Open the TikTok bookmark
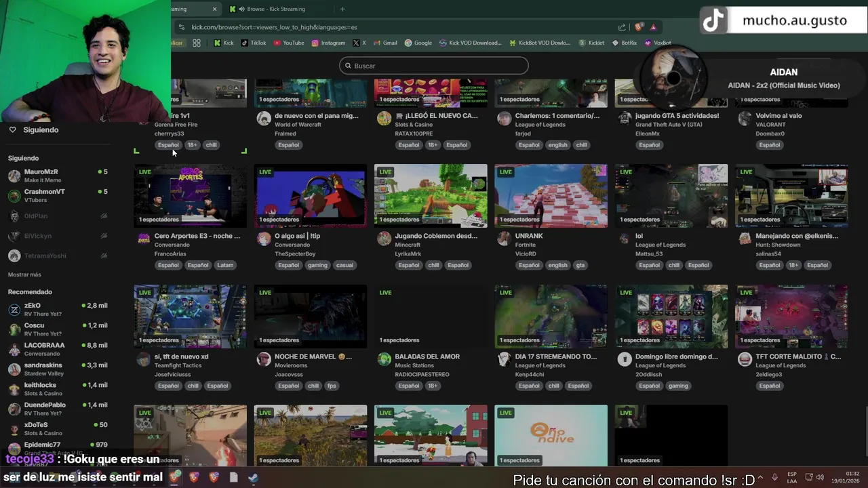 pyautogui.click(x=254, y=43)
